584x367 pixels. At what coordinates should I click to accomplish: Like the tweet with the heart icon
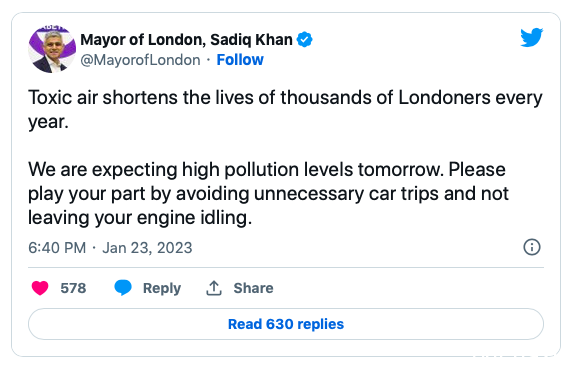(40, 288)
